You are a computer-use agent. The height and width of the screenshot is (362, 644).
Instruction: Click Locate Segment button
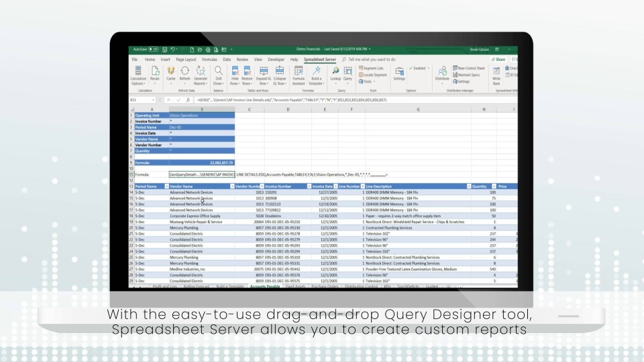(373, 74)
